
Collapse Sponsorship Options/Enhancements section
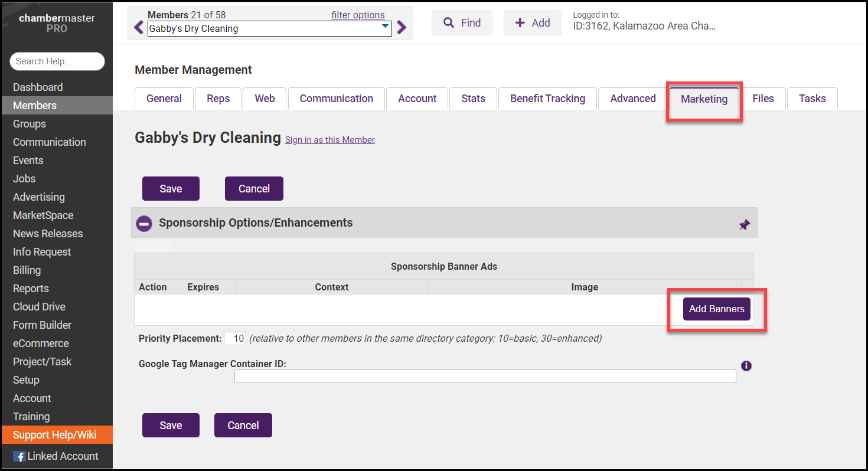144,224
